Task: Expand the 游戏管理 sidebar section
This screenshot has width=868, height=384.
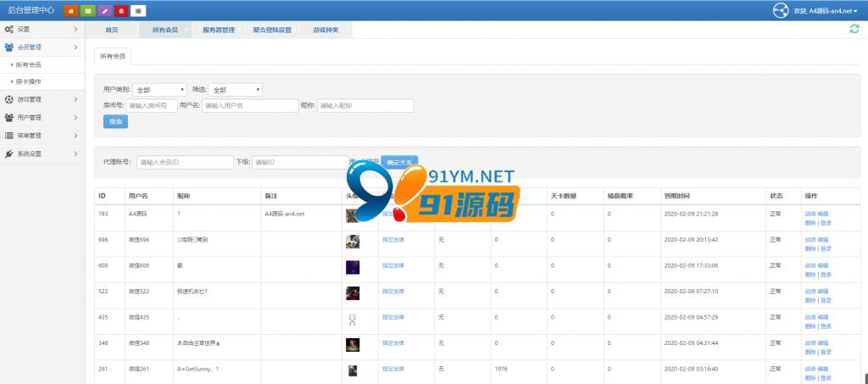Action: (42, 99)
